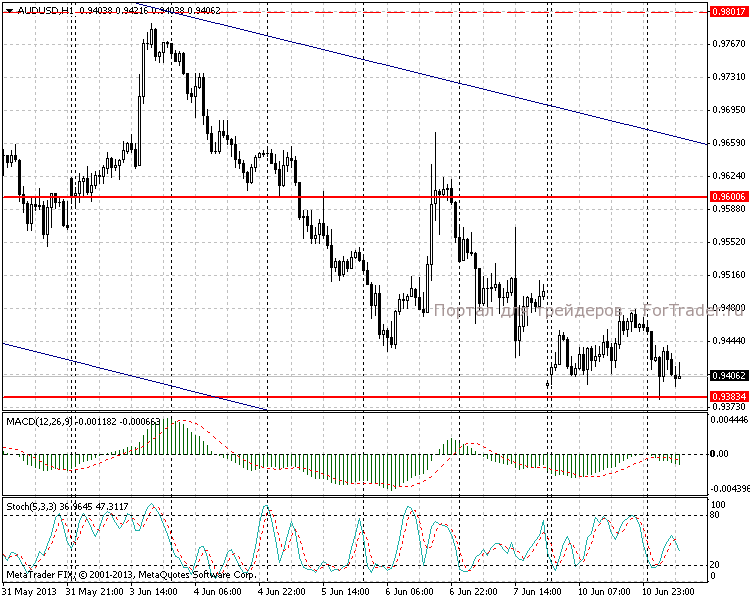Screen dimensions: 750x600
Task: Click the 0.95520 price axis value
Action: click(x=729, y=242)
